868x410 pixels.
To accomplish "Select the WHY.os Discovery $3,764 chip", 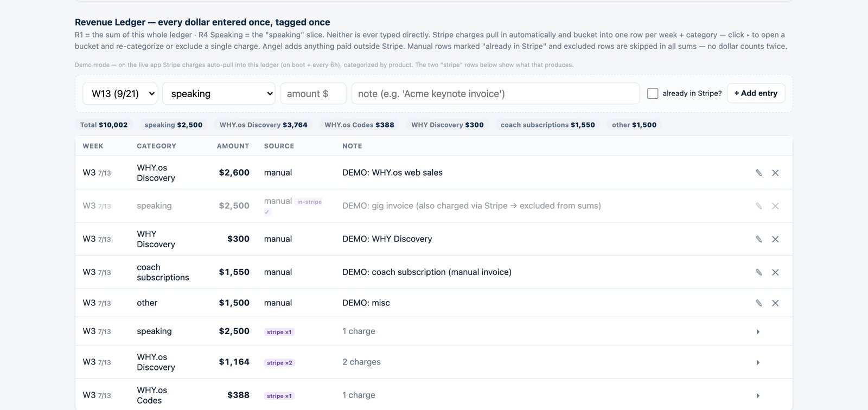I will pyautogui.click(x=264, y=125).
